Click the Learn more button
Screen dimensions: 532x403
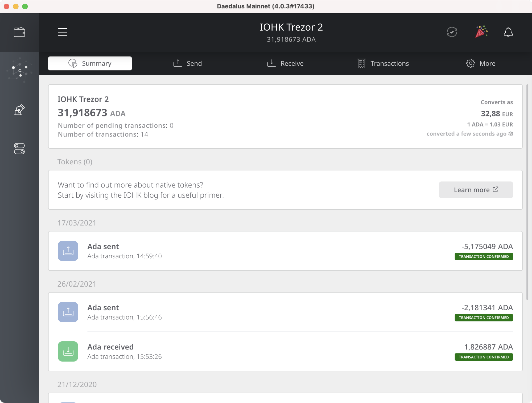(476, 190)
